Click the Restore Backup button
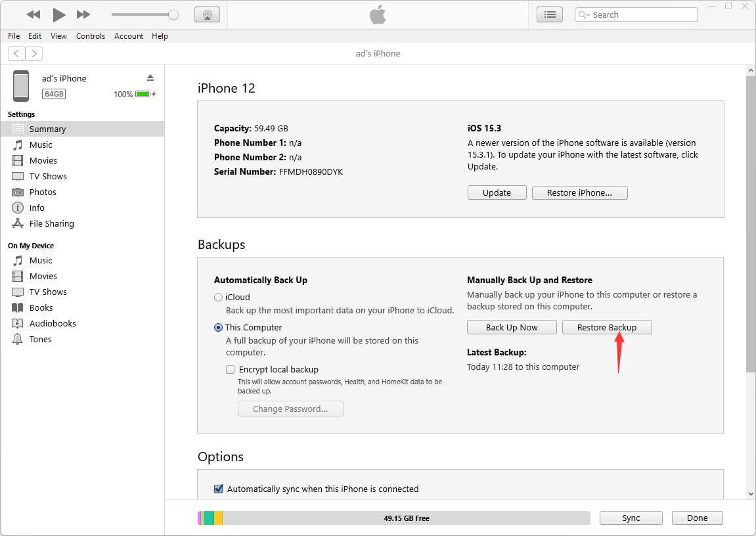 pyautogui.click(x=607, y=327)
